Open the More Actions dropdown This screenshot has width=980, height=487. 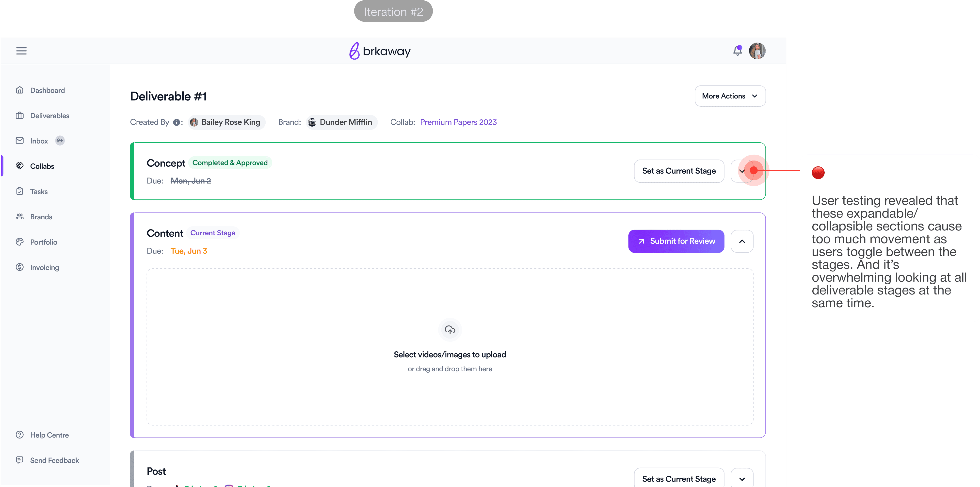coord(730,96)
